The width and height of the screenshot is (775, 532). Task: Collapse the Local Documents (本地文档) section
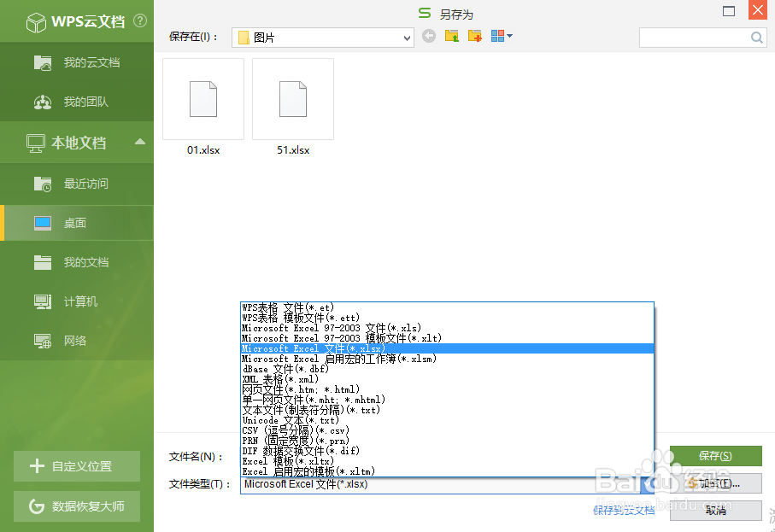coord(140,143)
